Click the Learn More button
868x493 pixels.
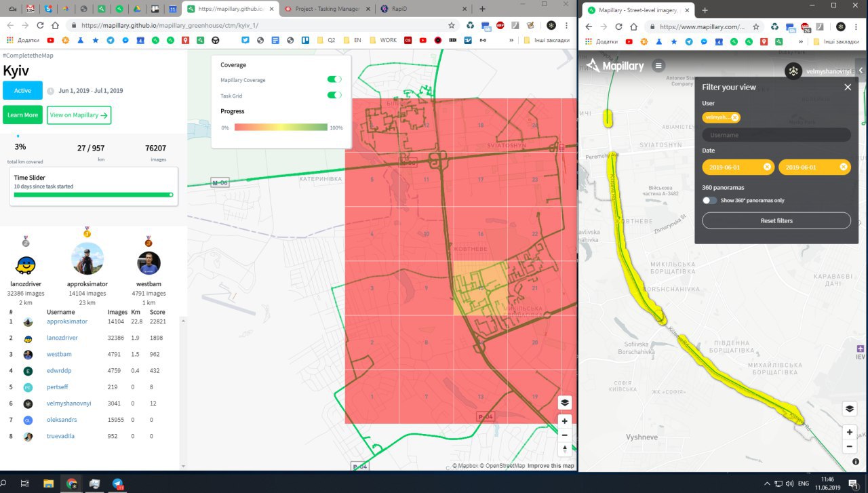click(x=22, y=115)
